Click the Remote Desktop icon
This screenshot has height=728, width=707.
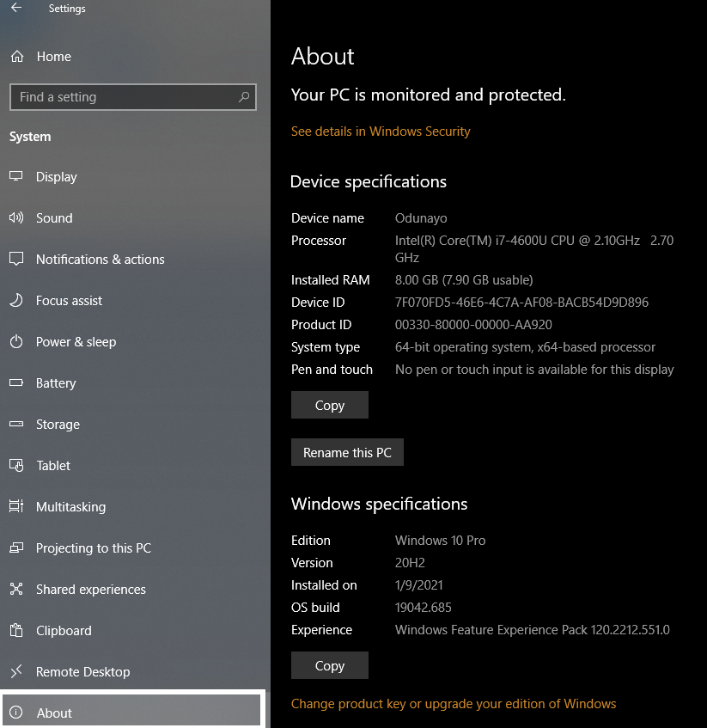[16, 671]
